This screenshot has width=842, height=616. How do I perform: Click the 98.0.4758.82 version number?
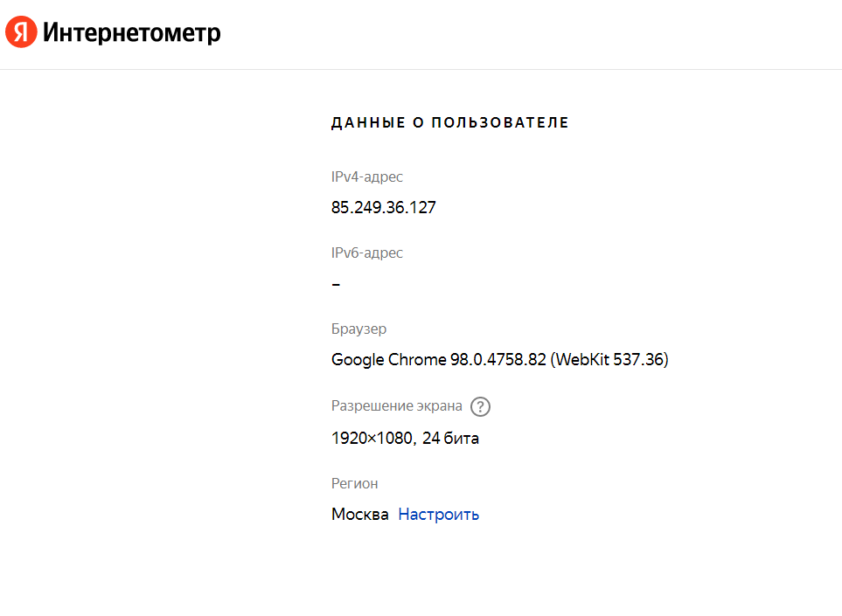(x=498, y=359)
